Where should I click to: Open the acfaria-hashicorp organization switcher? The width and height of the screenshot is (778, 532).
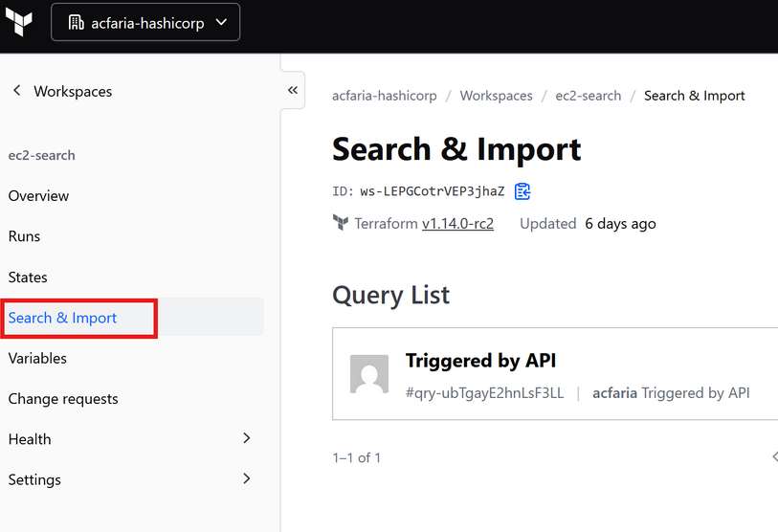(145, 23)
